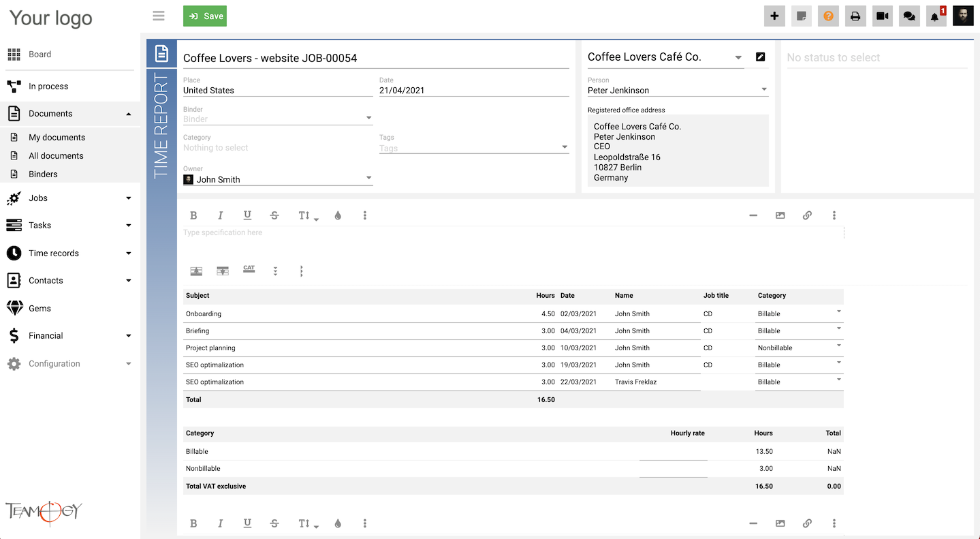Click the Billable hourly rate input field
This screenshot has height=539, width=980.
pyautogui.click(x=673, y=452)
